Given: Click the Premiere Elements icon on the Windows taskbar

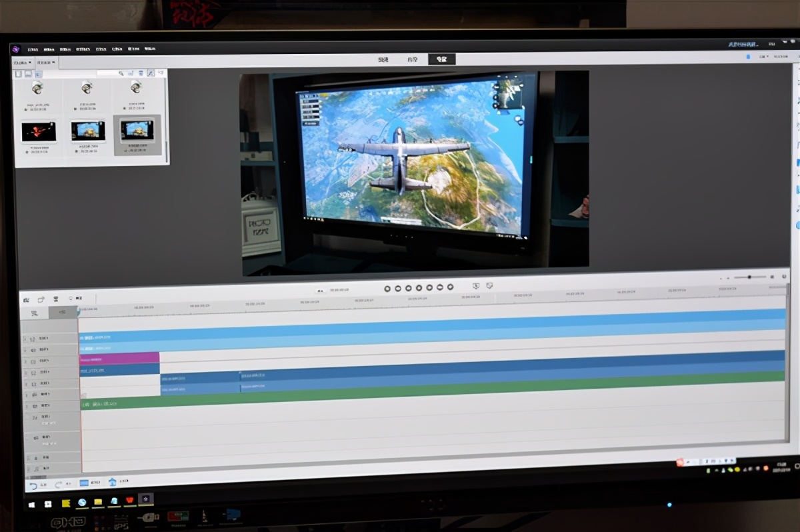Looking at the screenshot, I should click(x=146, y=499).
